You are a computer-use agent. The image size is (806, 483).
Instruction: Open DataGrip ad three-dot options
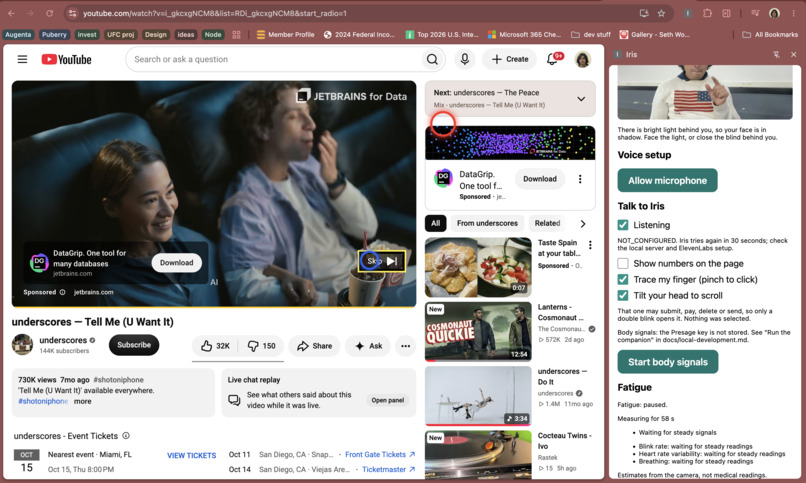580,179
